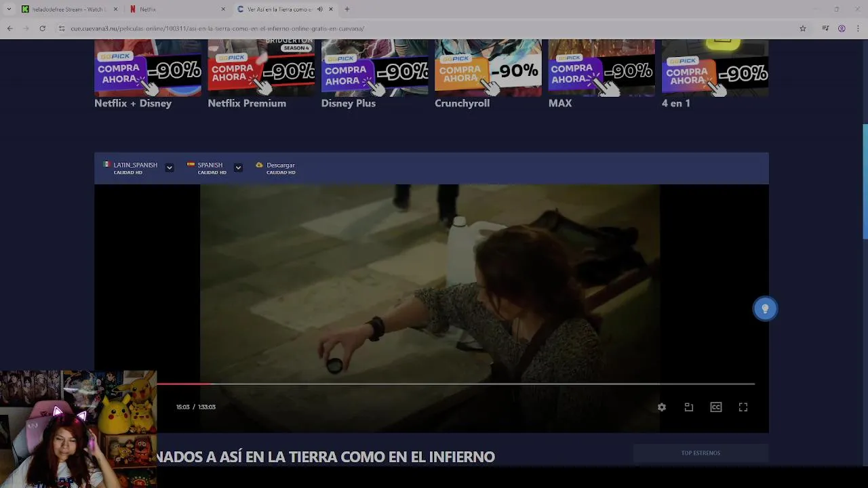Open the Netflix Premium offer

261,68
